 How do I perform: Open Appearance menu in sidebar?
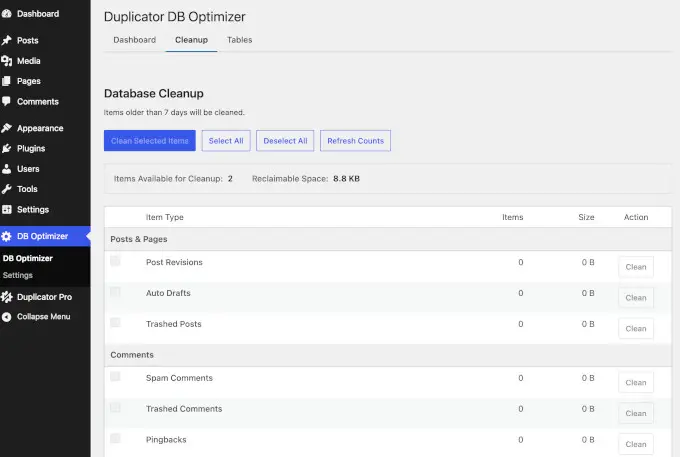pos(45,128)
